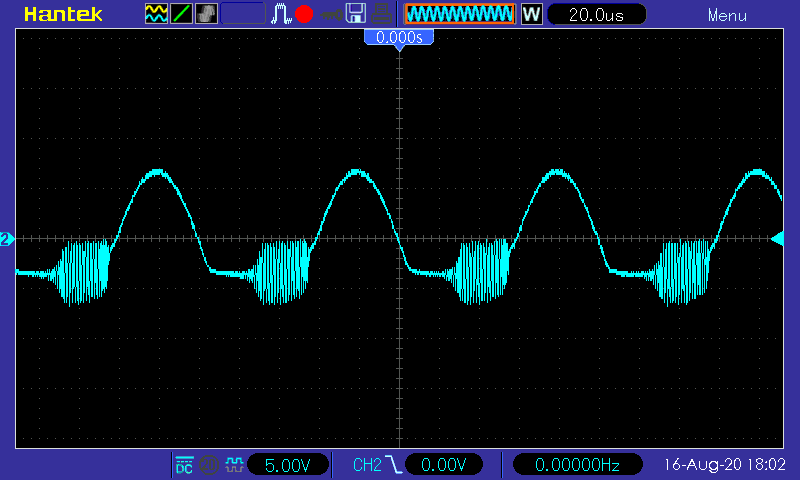This screenshot has height=480, width=800.
Task: Click the CH2 trigger source label
Action: 367,465
